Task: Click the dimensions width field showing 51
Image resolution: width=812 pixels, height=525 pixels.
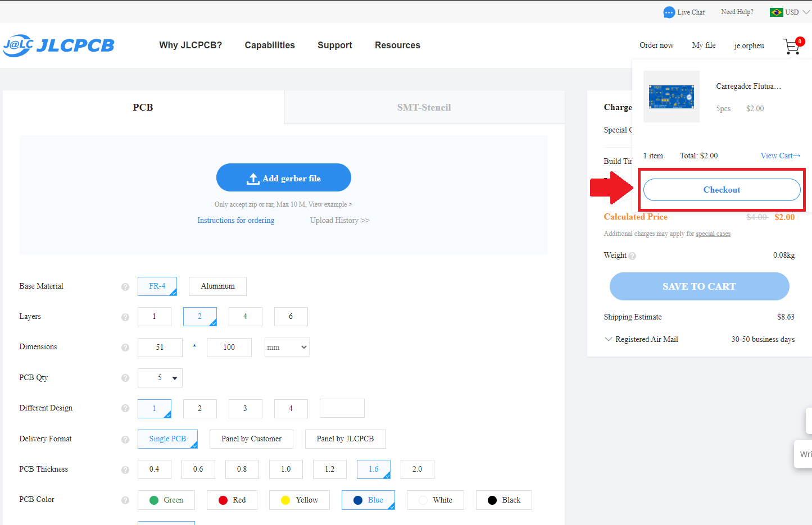Action: click(160, 348)
